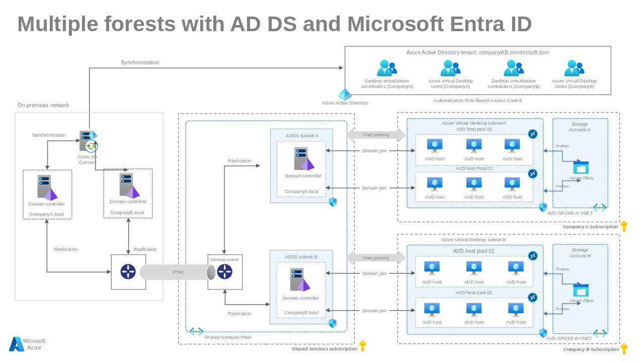Click the 'ADDS subnet A' label

tap(302, 136)
